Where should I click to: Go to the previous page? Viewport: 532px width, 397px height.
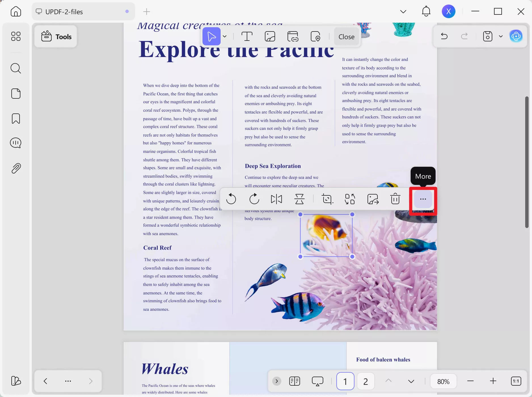[389, 381]
